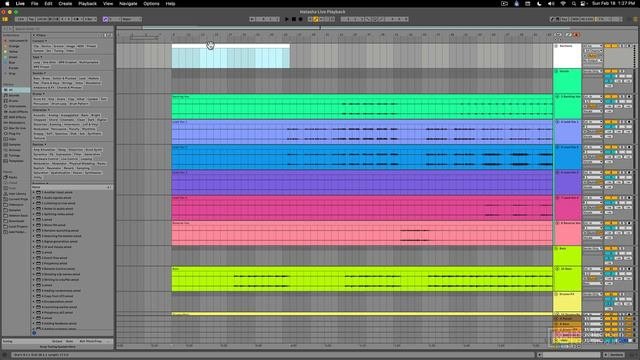Open output dropdown on light purple Lead Vox 1 track

coord(592,137)
